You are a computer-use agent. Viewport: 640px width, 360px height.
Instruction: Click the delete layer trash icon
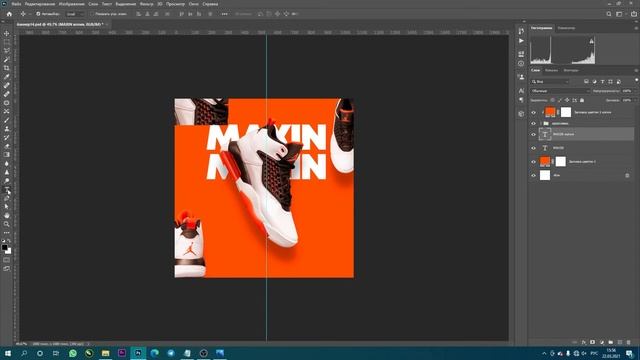click(629, 342)
